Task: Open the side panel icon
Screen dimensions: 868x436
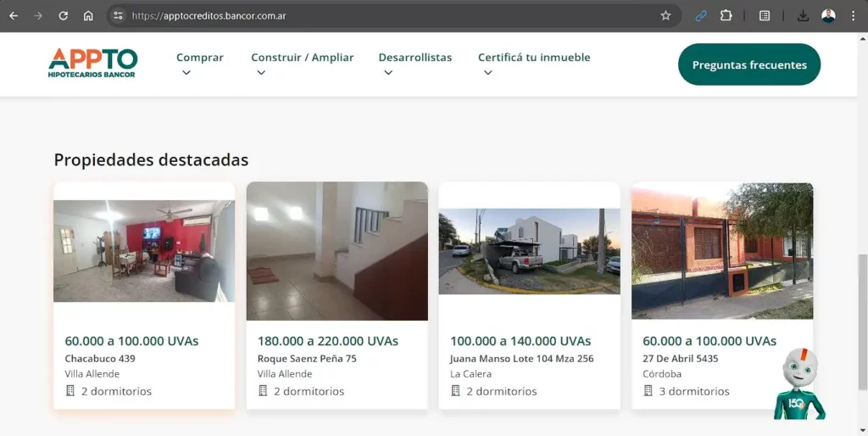Action: [x=765, y=16]
